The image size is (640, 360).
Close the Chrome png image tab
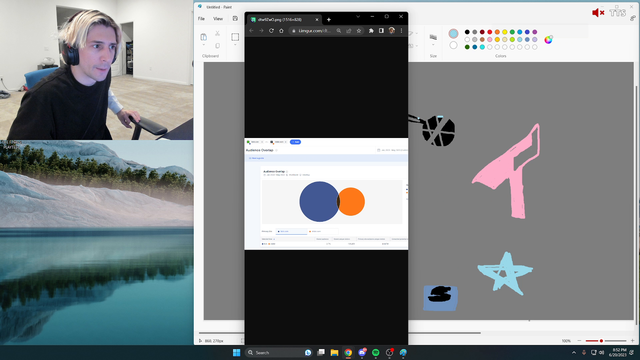point(317,20)
